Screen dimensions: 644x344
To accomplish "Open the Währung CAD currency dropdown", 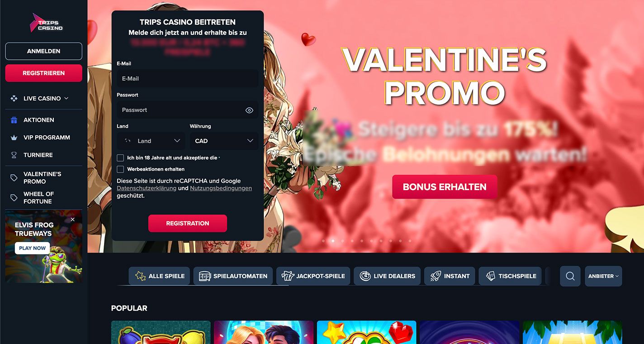I will (224, 141).
